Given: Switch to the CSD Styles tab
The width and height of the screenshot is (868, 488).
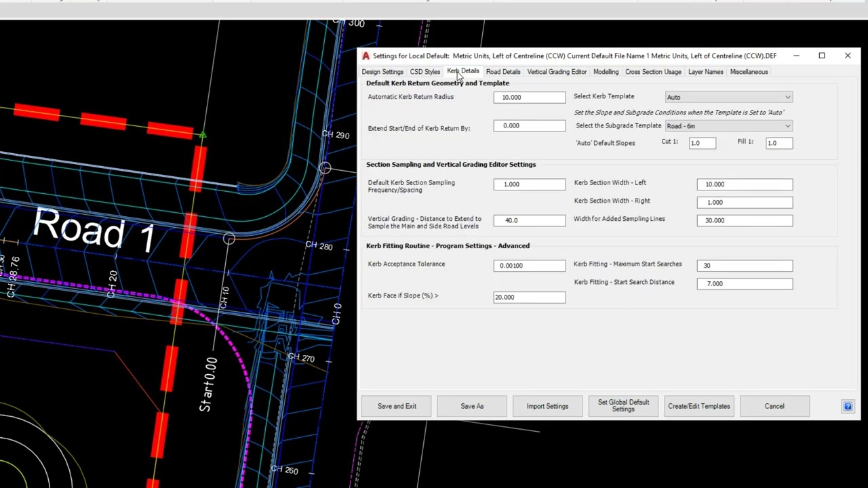Looking at the screenshot, I should [x=425, y=72].
